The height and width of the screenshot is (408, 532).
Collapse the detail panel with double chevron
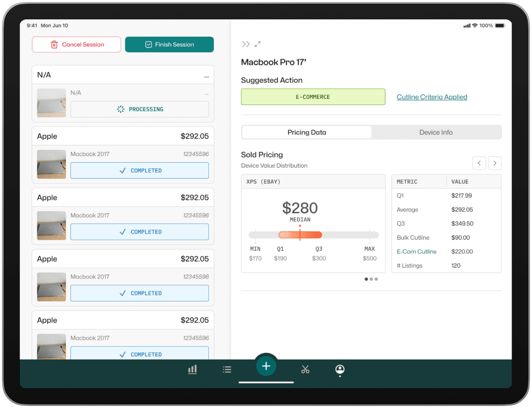[246, 44]
